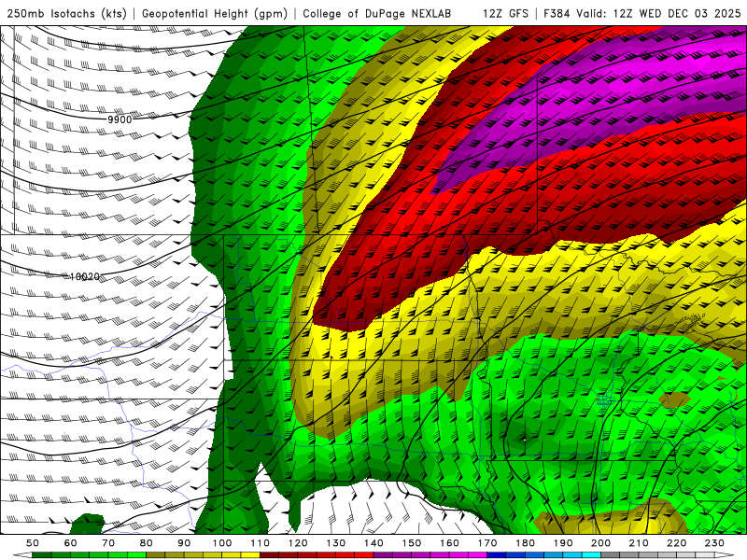Click the left arrow end of the color bar
747x560 pixels.
(22, 555)
